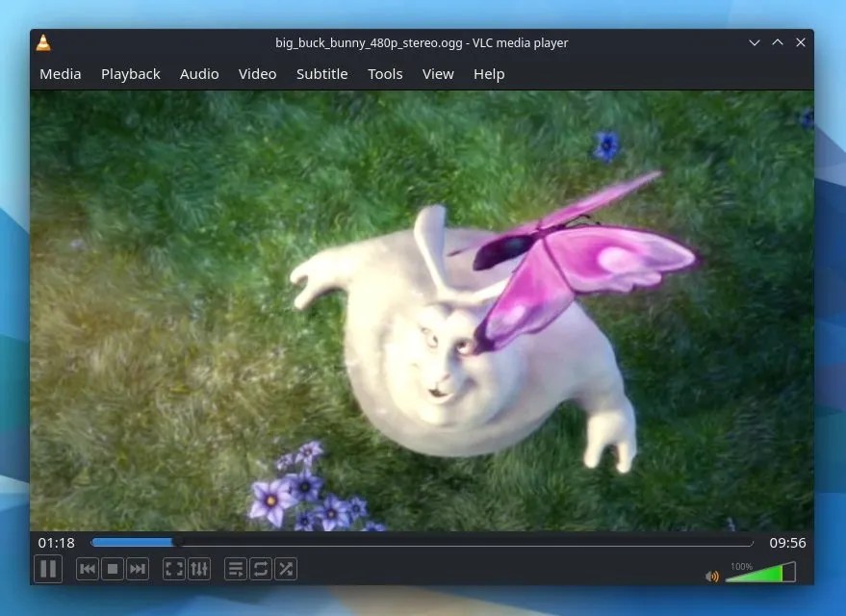Open the View menu
846x616 pixels.
[438, 74]
